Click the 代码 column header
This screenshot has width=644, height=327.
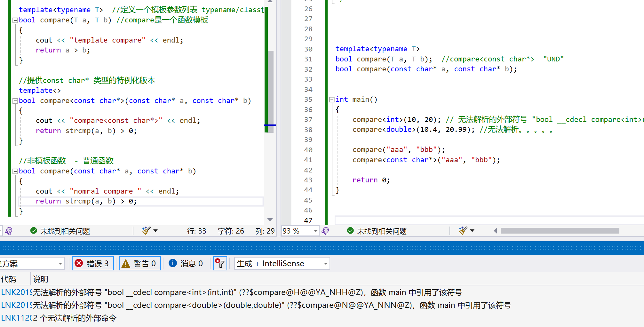click(x=9, y=279)
